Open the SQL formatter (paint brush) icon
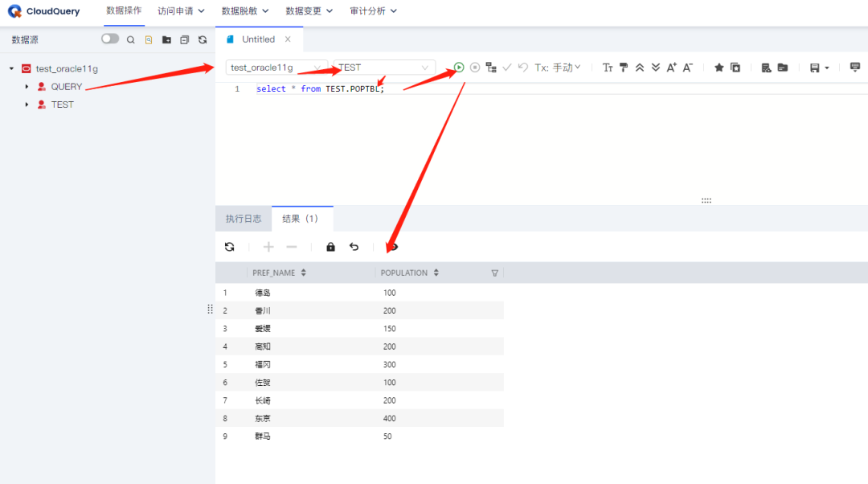Viewport: 868px width, 484px height. click(624, 68)
